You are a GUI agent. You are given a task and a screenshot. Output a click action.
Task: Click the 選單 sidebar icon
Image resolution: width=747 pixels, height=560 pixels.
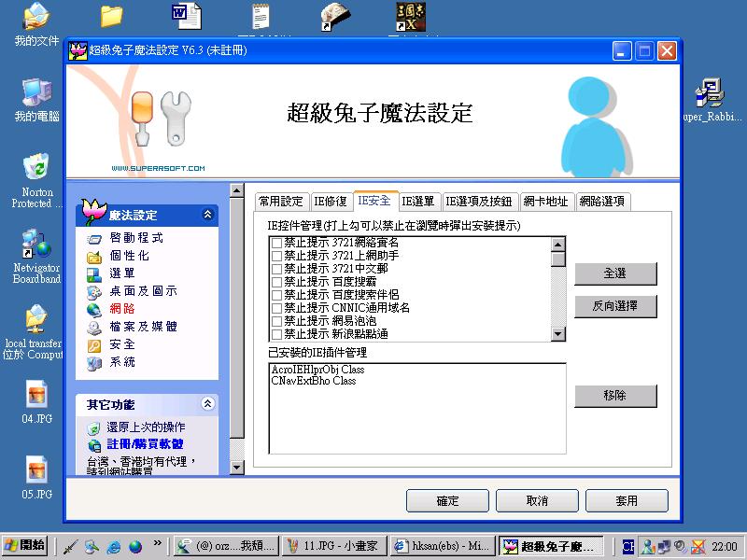(x=94, y=274)
